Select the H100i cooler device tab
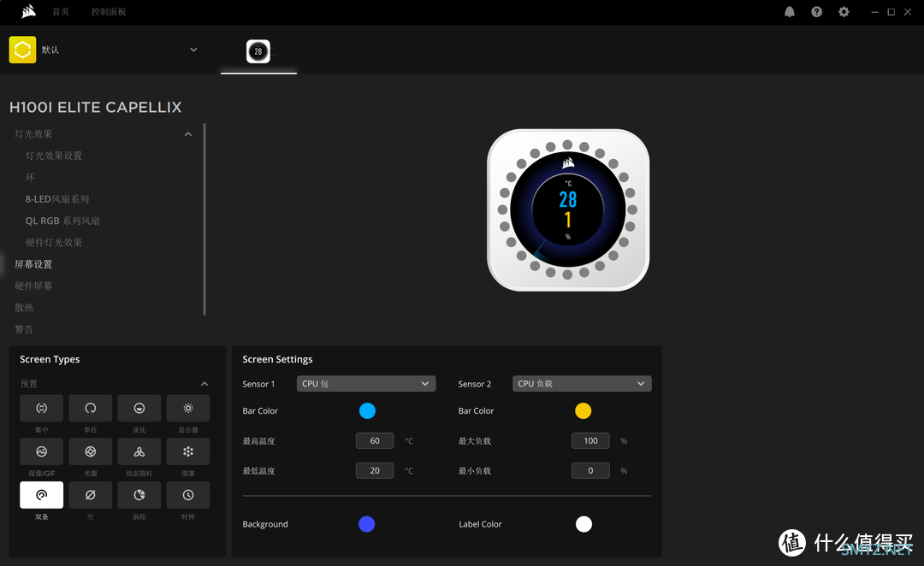Image resolution: width=924 pixels, height=566 pixels. point(258,51)
